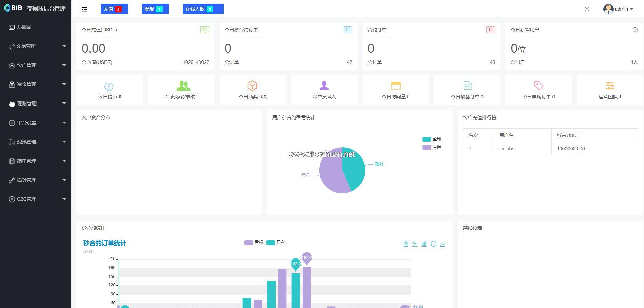Viewport: 644px width, 308px height.
Task: Click the pink tag icon for 今日申购订单
Action: point(538,85)
